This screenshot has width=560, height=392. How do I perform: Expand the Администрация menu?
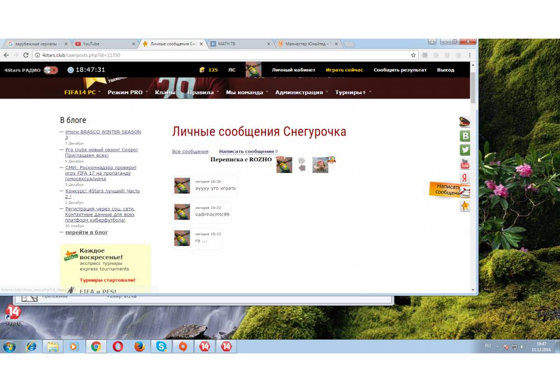point(301,92)
